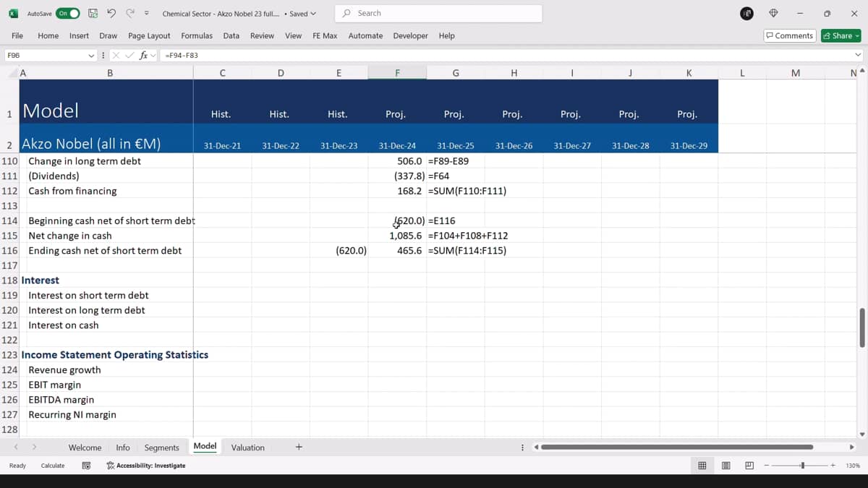
Task: Undo the last action
Action: click(x=111, y=13)
